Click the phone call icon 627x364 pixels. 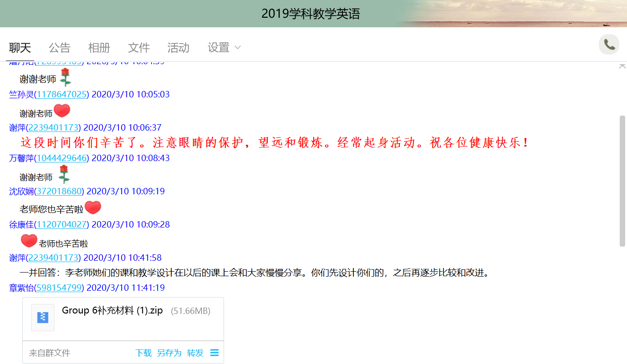pos(609,45)
